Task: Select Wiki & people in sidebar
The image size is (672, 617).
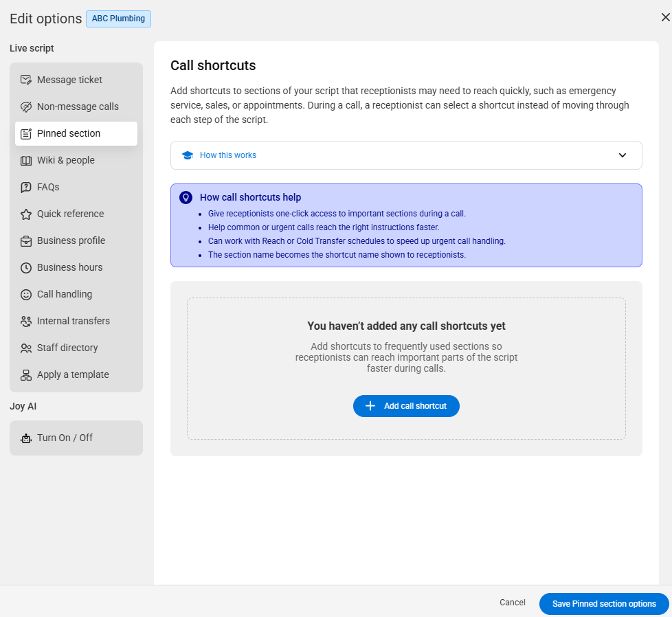Action: 76,160
